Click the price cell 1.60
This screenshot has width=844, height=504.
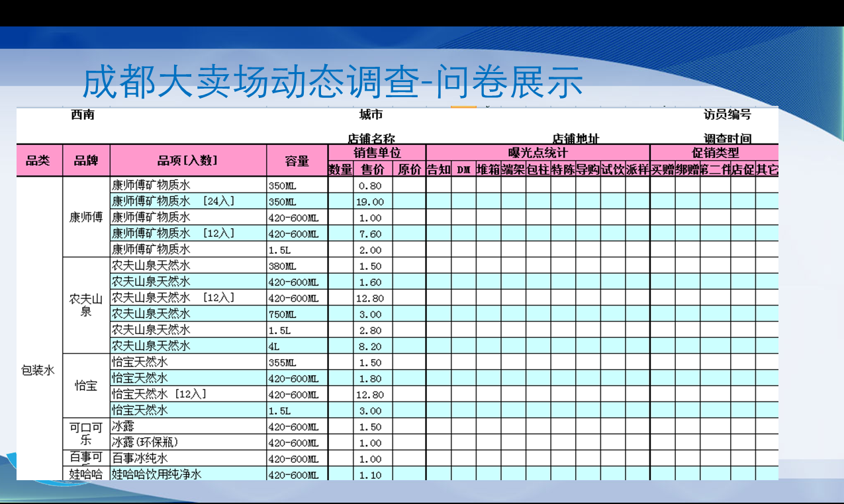point(372,281)
